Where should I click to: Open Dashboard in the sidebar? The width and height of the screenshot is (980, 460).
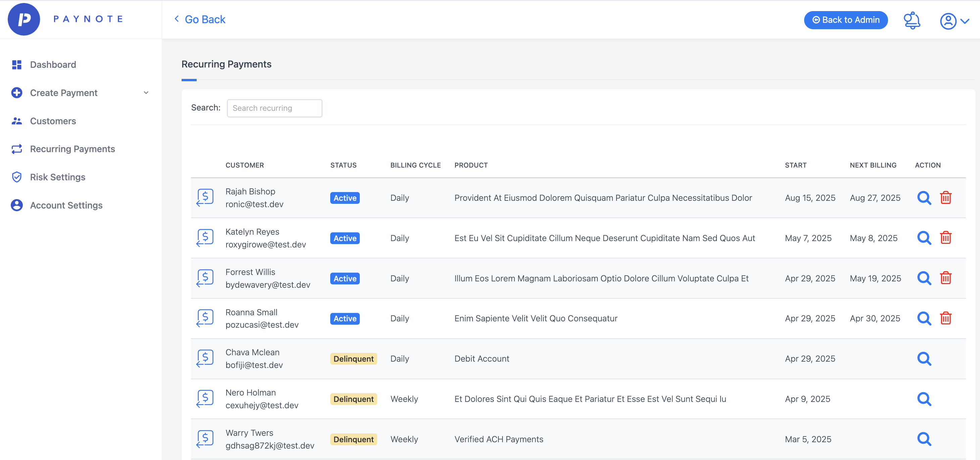point(53,65)
